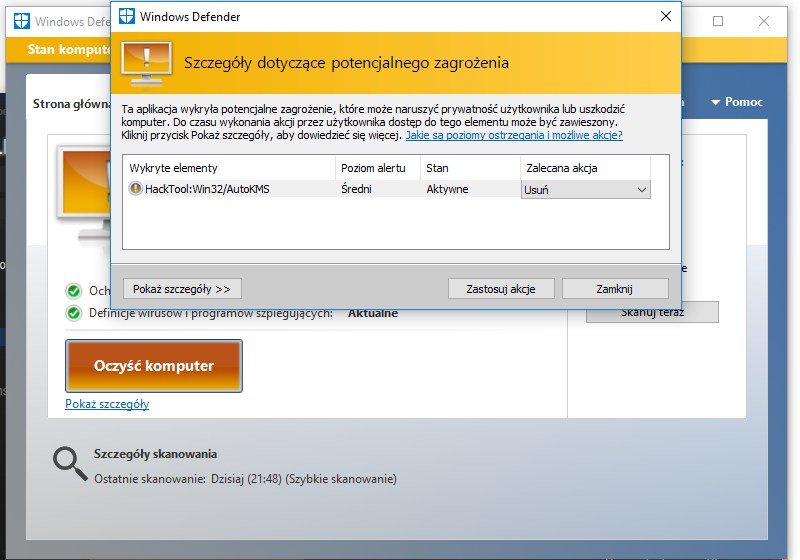Click the orange monitor status image in main window

[x=84, y=194]
